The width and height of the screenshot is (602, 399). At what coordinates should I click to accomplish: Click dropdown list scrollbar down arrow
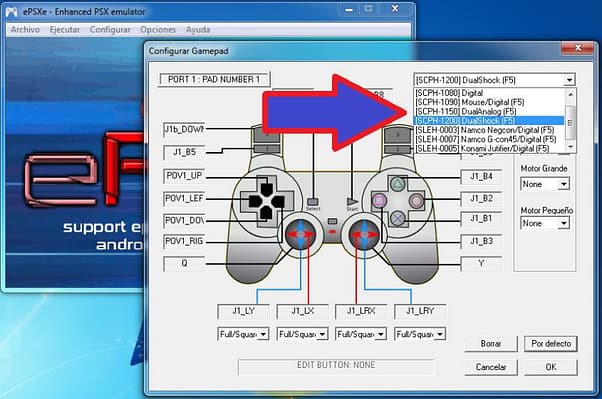point(570,147)
